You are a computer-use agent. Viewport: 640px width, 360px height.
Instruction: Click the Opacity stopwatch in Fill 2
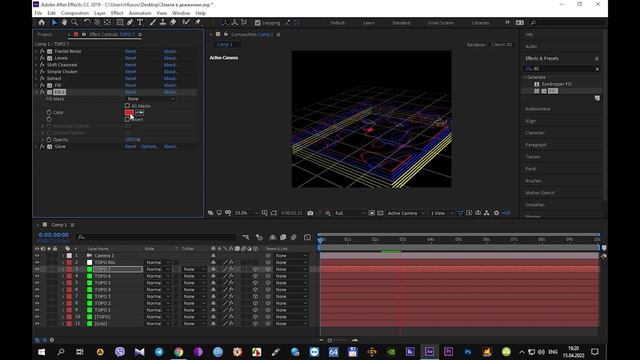[x=49, y=140]
